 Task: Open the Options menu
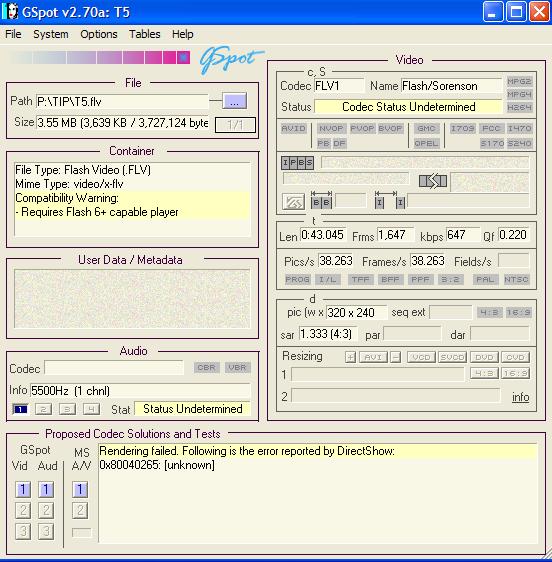(x=99, y=34)
